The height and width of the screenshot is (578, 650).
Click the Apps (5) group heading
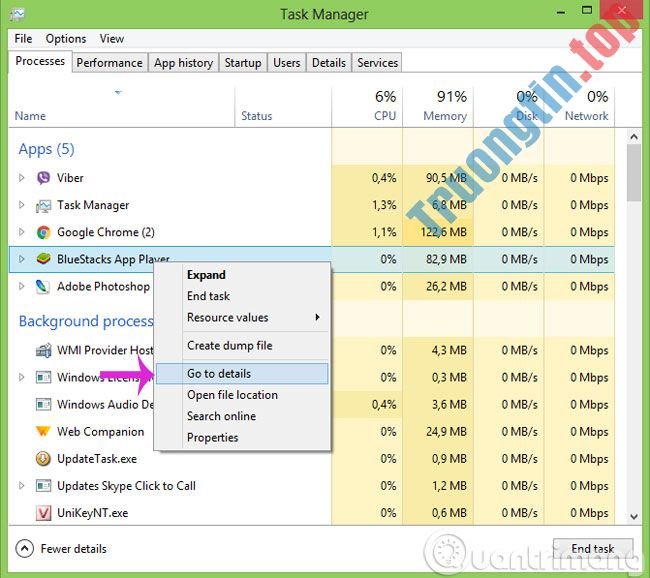coord(46,149)
